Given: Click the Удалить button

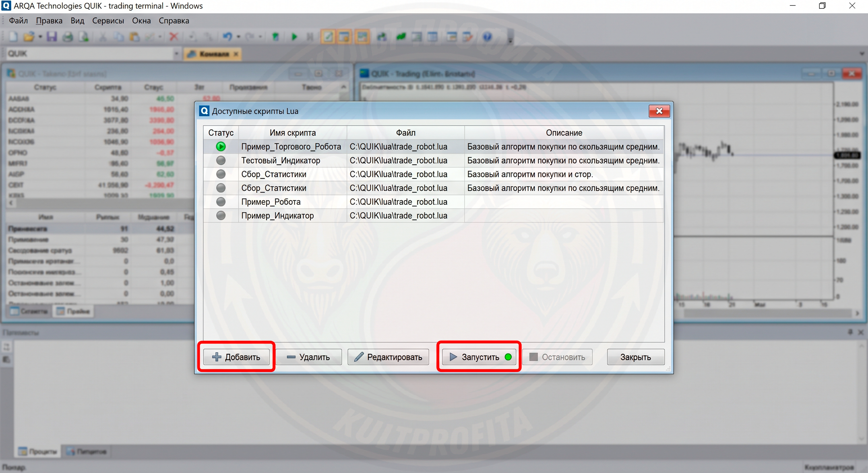Looking at the screenshot, I should (x=309, y=357).
